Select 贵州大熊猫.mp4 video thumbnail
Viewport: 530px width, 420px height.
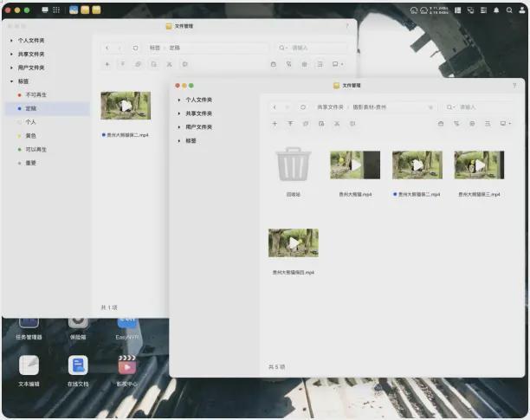click(x=355, y=165)
